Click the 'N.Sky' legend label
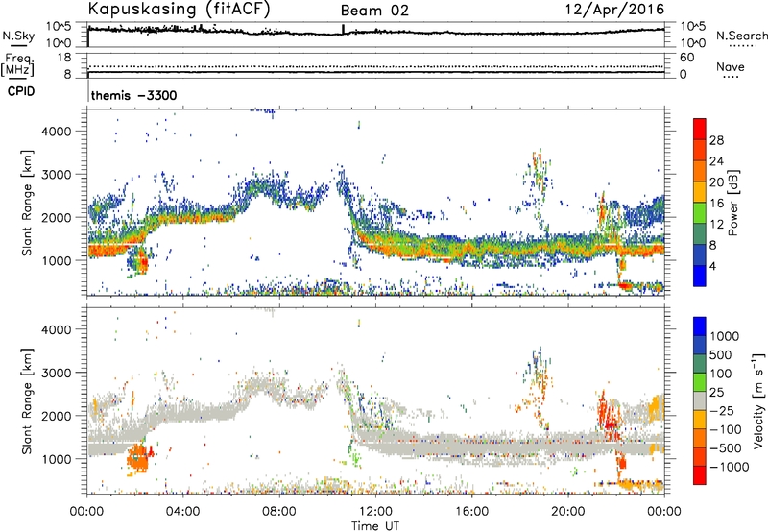This screenshot has height=532, width=768. [18, 36]
